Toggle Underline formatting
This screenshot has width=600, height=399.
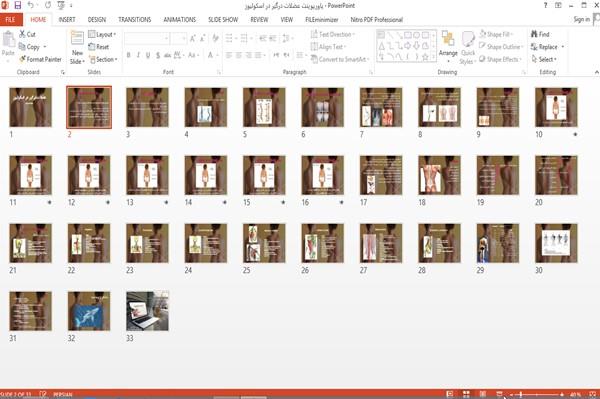click(148, 55)
